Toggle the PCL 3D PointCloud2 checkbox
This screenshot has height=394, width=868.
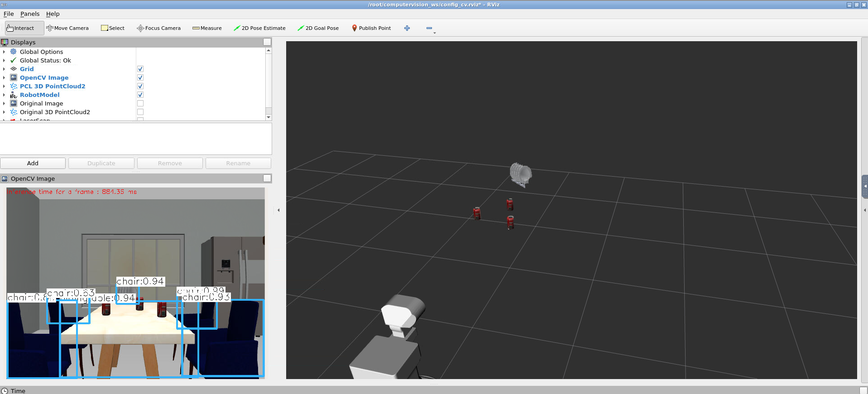140,86
